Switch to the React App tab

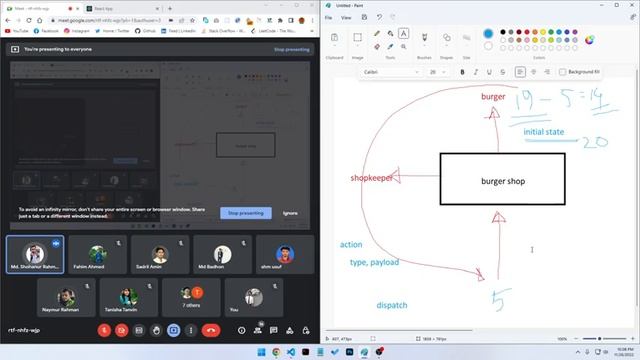tap(123, 8)
